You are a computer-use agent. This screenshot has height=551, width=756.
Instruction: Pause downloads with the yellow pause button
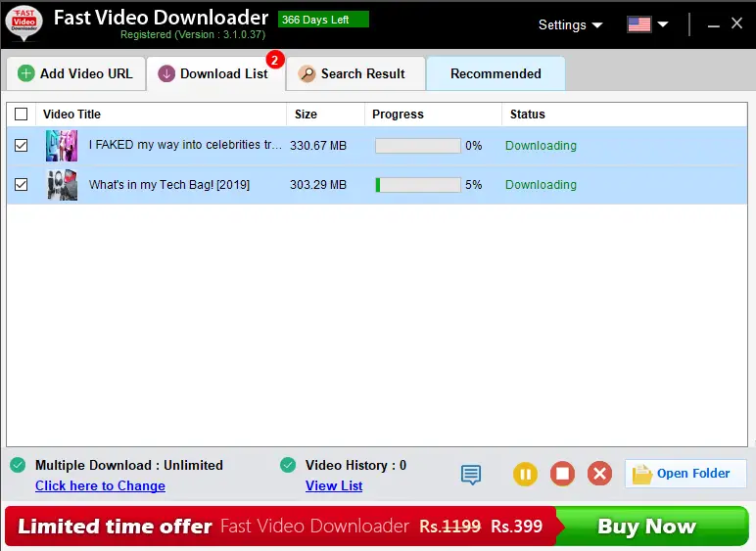tap(525, 474)
